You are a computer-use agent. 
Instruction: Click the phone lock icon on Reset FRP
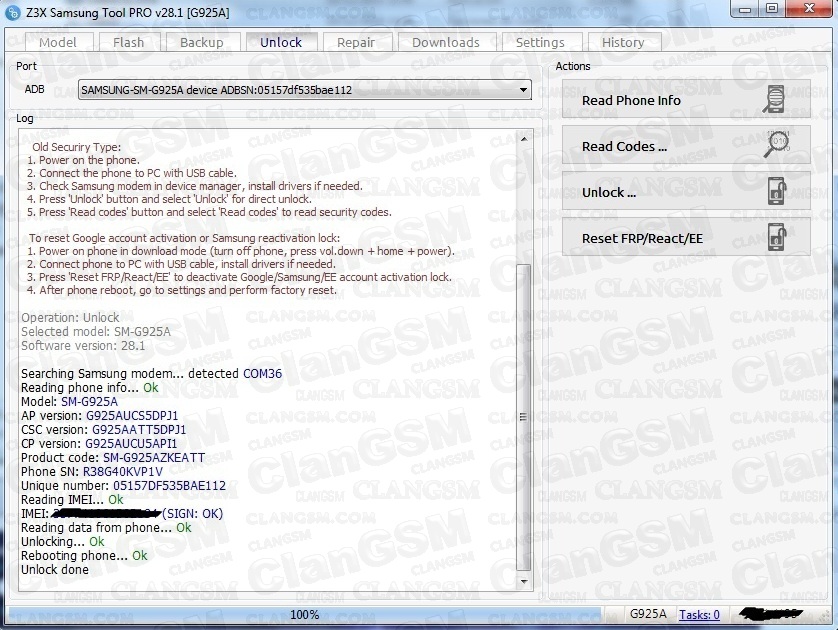(x=777, y=237)
